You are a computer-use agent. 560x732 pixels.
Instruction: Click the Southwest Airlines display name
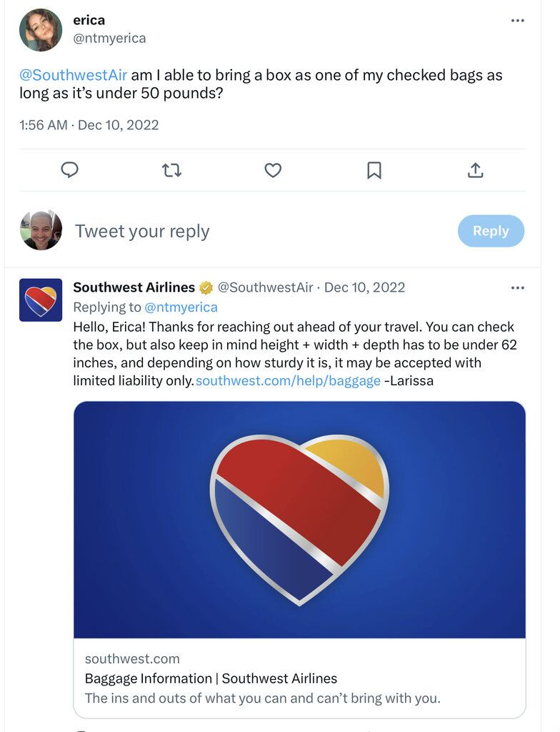pos(134,287)
